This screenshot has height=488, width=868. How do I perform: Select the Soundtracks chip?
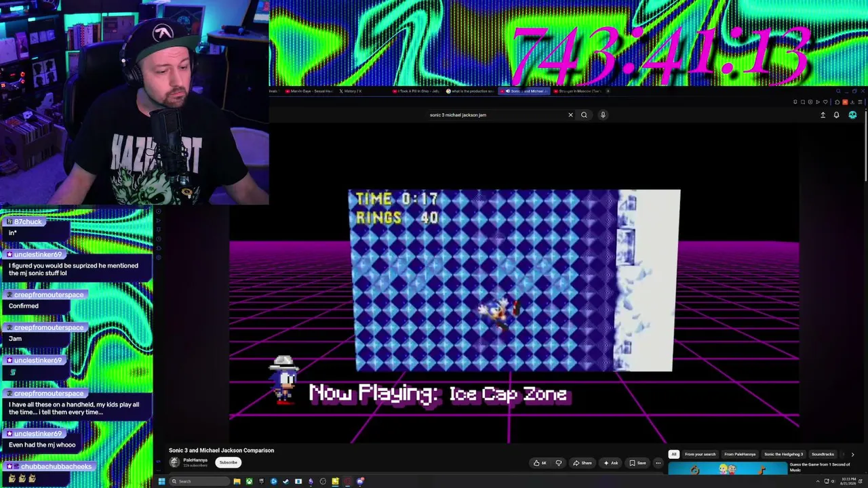point(823,454)
